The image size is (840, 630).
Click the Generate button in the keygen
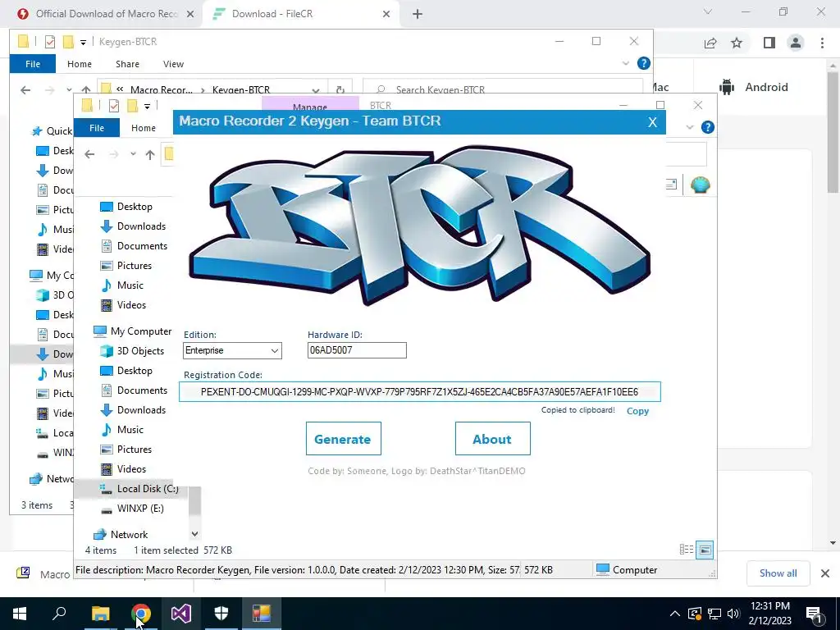[344, 439]
